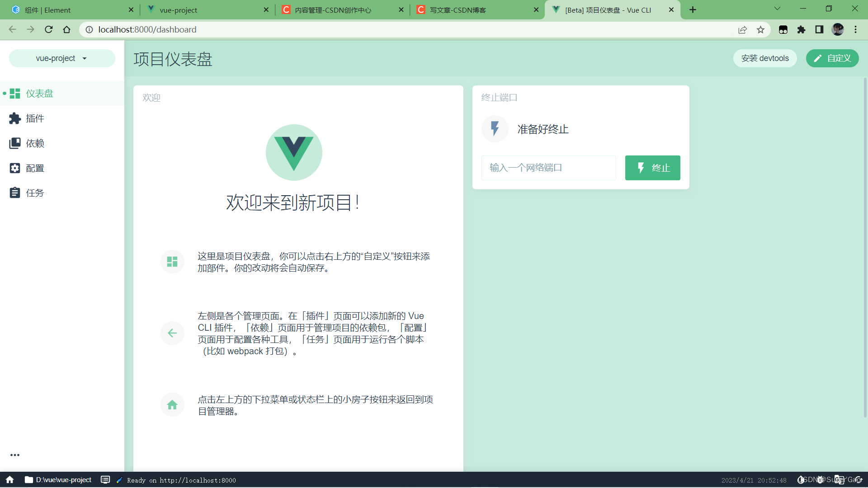This screenshot has width=868, height=488.
Task: Open the 任务 tasks page
Action: coord(35,193)
